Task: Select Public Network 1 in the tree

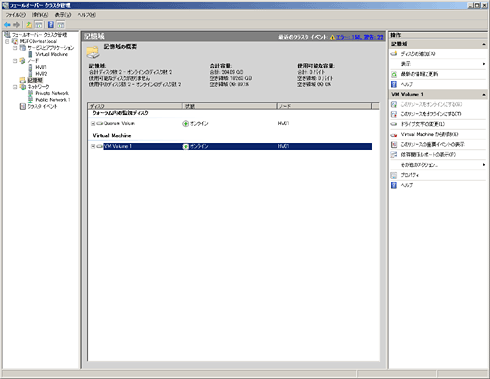Action: [53, 100]
